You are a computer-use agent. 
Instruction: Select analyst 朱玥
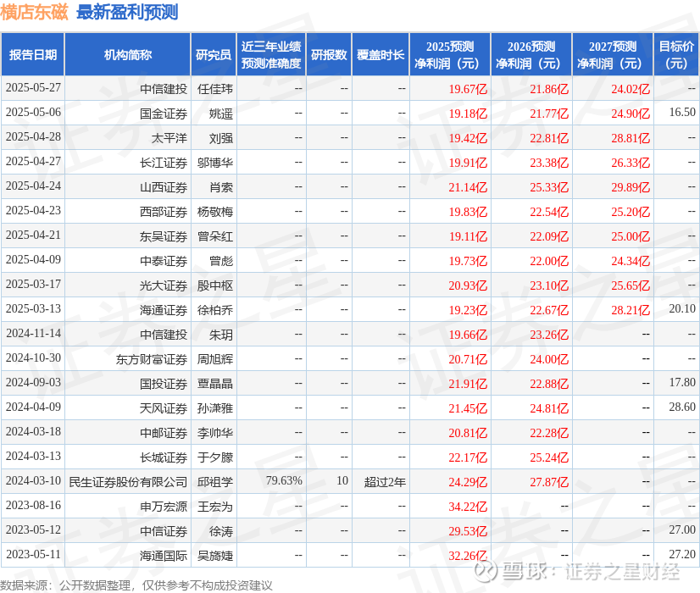click(x=221, y=335)
